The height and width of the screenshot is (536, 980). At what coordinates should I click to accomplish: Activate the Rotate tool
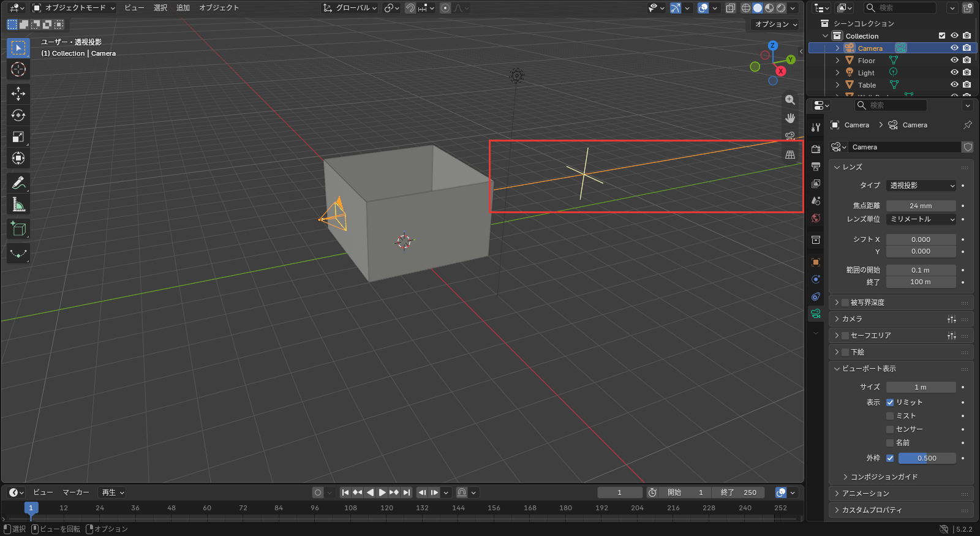(x=18, y=115)
